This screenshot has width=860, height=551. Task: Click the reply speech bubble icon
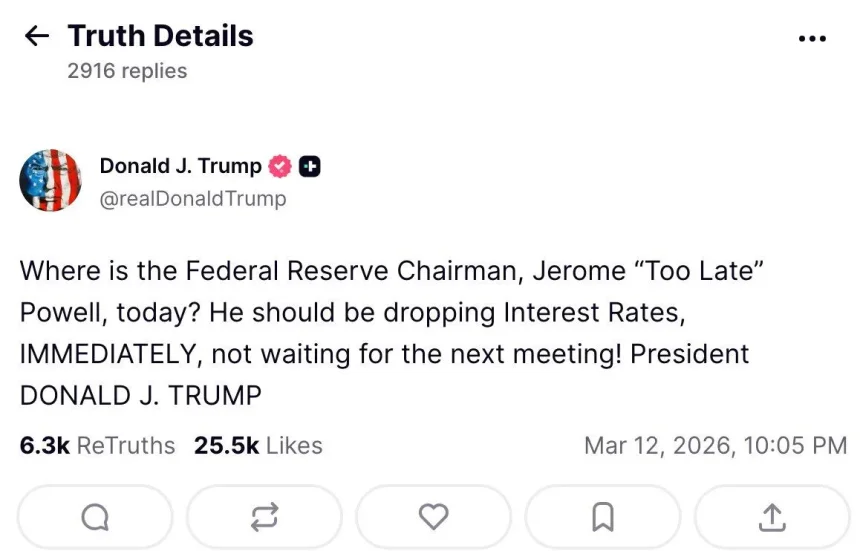pyautogui.click(x=95, y=516)
